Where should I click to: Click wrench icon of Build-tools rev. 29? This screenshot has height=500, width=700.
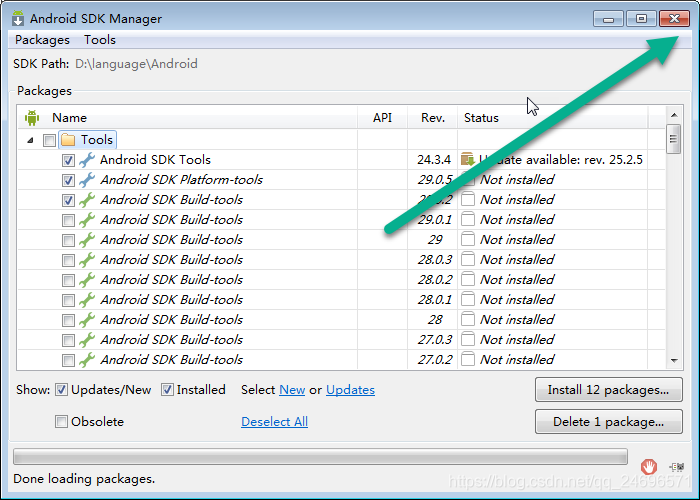pyautogui.click(x=87, y=240)
